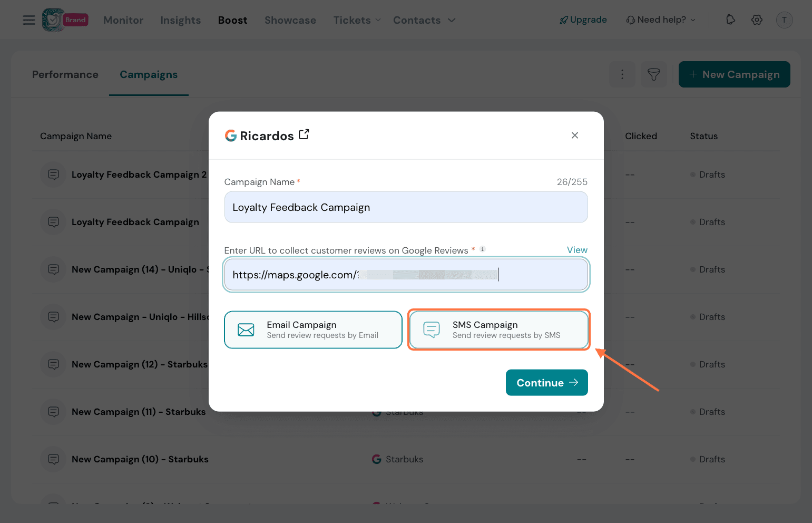This screenshot has width=812, height=523.
Task: Go to the Insights menu item
Action: (x=181, y=20)
